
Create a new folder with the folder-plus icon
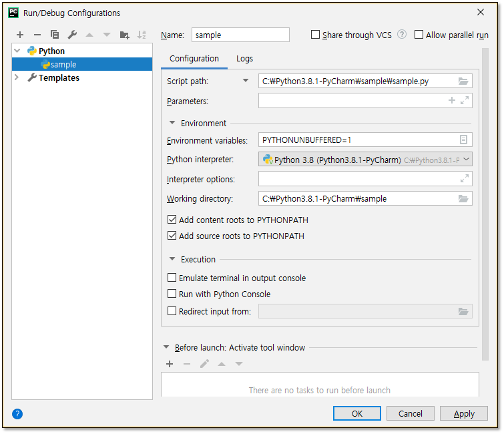coord(124,35)
